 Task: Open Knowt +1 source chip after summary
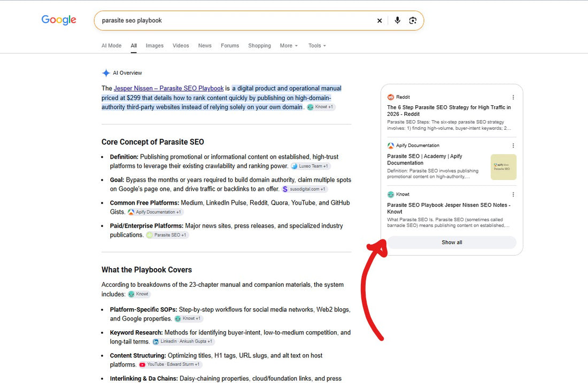pos(321,107)
